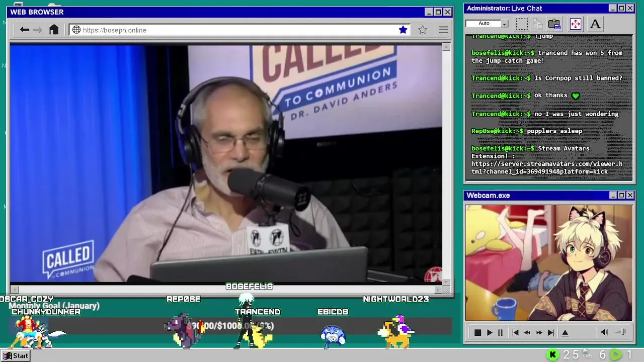Open the Auto dropdown in Live Chat

click(505, 24)
